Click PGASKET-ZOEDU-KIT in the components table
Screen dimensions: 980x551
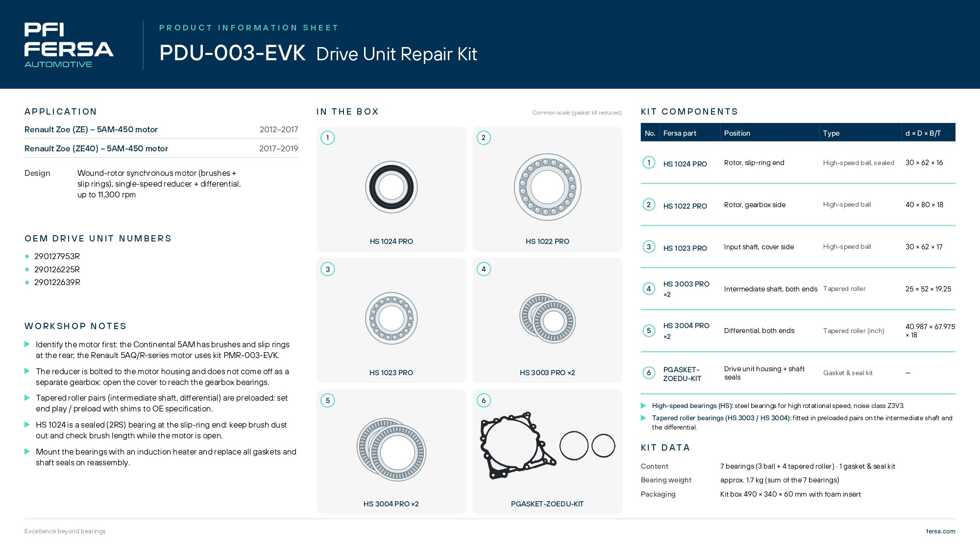682,374
